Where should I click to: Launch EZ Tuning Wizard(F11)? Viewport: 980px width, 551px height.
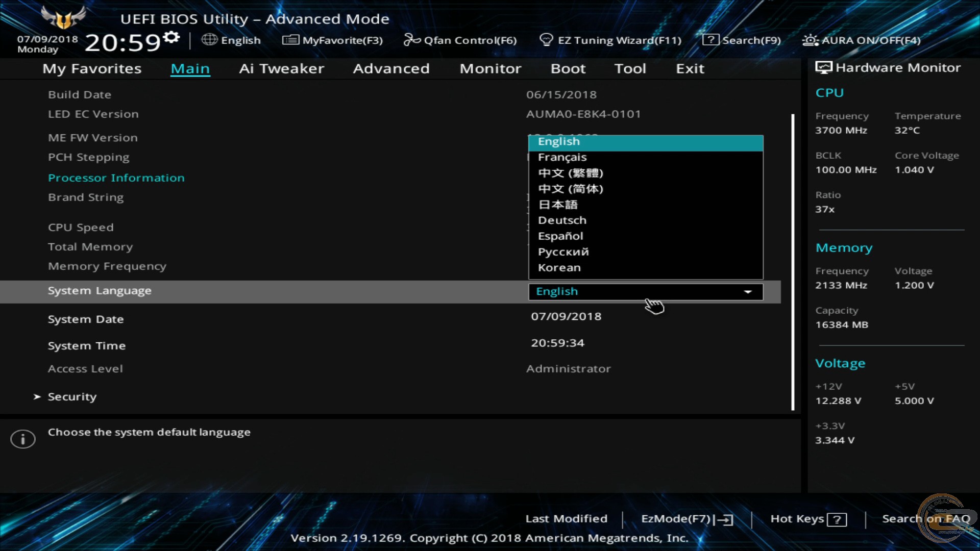point(610,40)
